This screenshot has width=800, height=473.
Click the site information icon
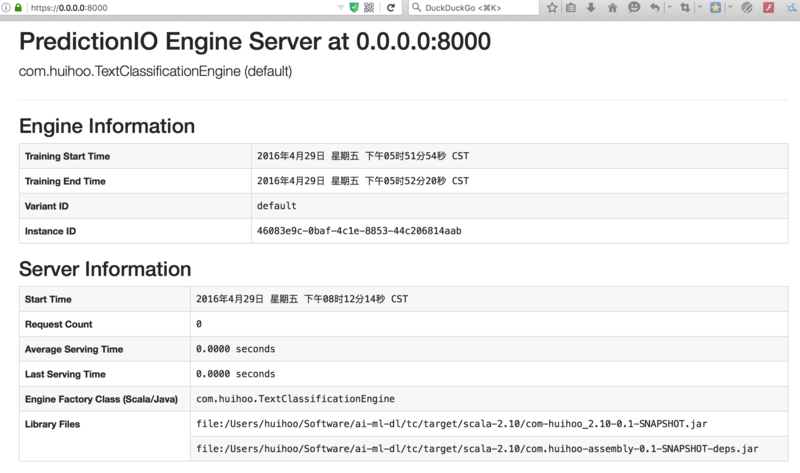(6, 8)
